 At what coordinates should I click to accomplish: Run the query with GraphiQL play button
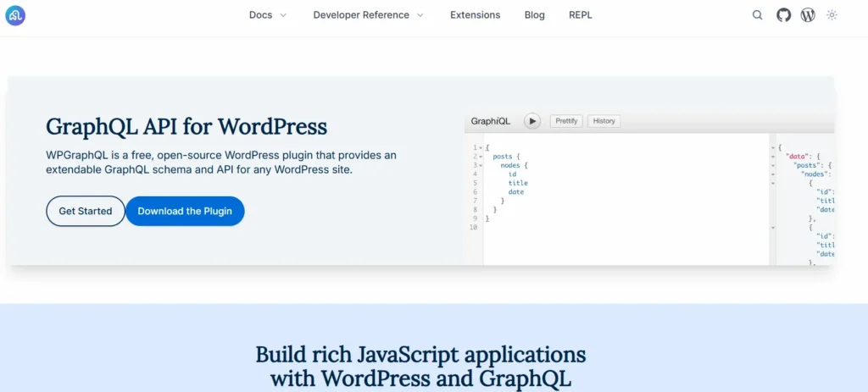tap(532, 121)
